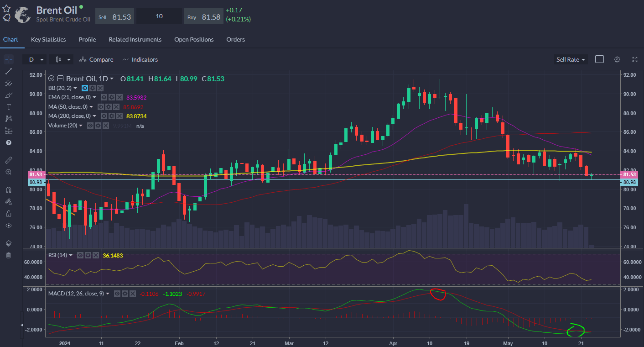Viewport: 644px width, 347px height.
Task: Hide the MA 50 indicator
Action: (x=101, y=107)
